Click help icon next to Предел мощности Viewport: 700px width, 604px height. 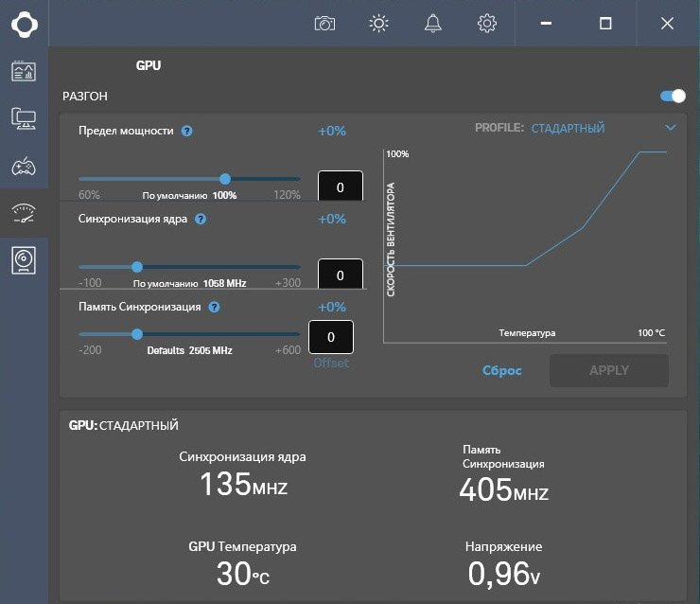coord(186,132)
